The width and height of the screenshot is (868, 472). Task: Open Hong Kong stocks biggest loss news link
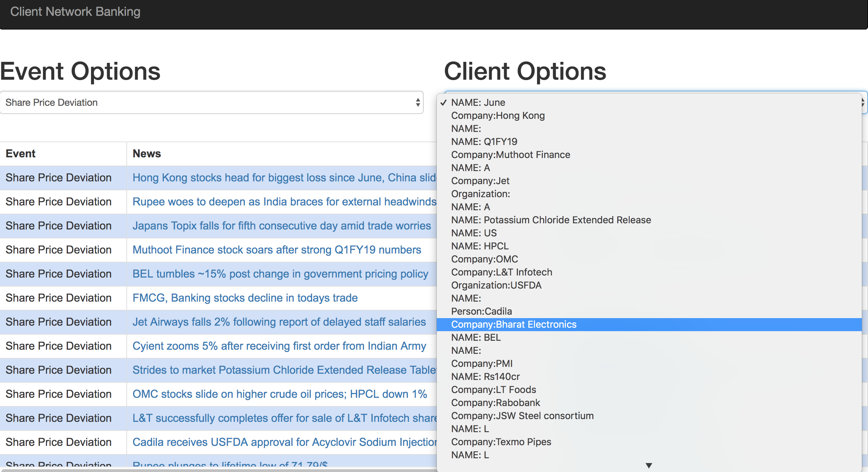tap(284, 178)
